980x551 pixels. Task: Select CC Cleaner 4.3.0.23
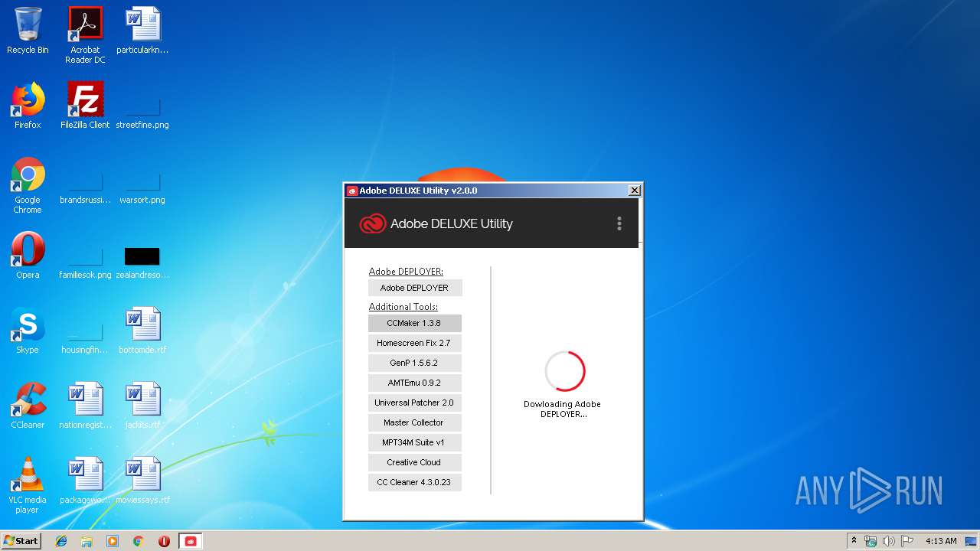[x=414, y=482]
